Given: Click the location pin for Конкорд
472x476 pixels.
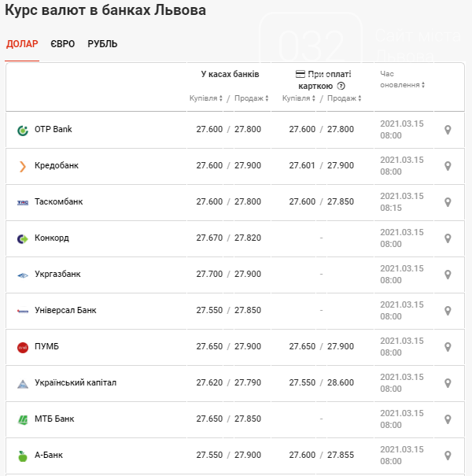Looking at the screenshot, I should click(448, 238).
